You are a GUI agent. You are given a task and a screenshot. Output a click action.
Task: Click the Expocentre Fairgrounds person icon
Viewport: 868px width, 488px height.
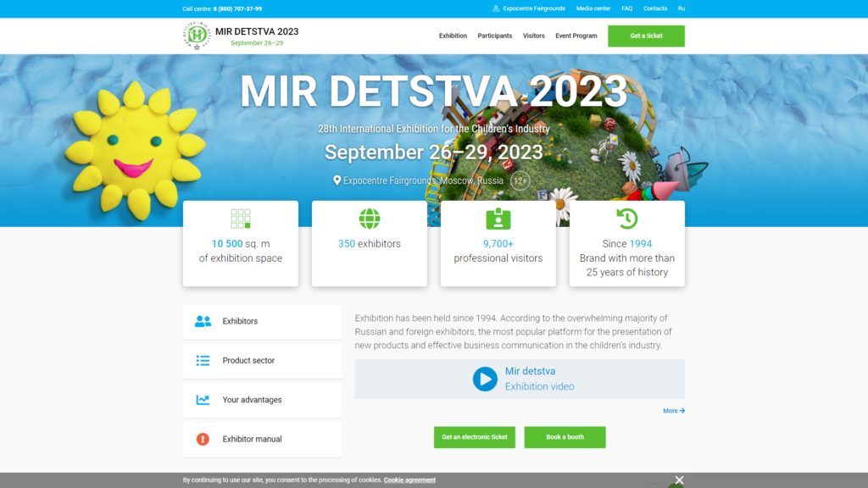click(x=496, y=8)
